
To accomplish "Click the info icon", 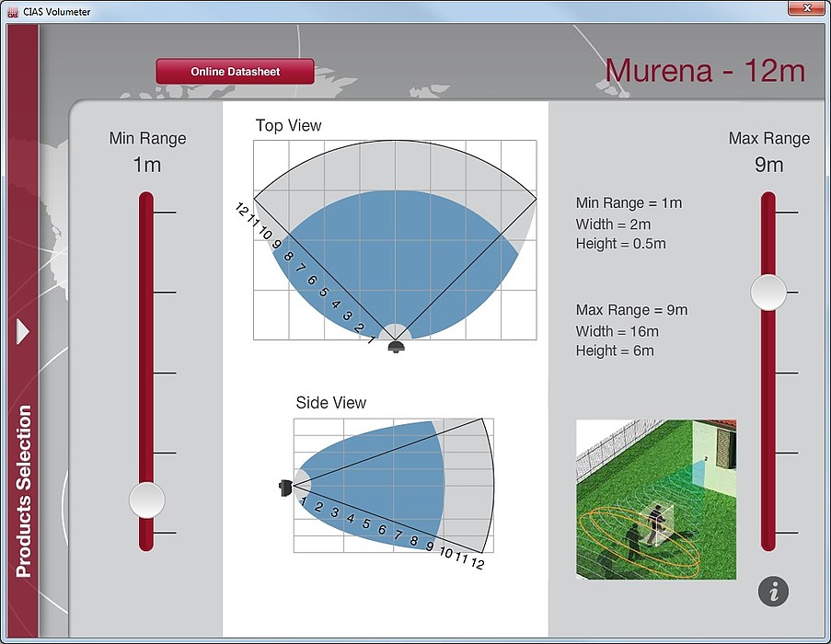I will (773, 592).
